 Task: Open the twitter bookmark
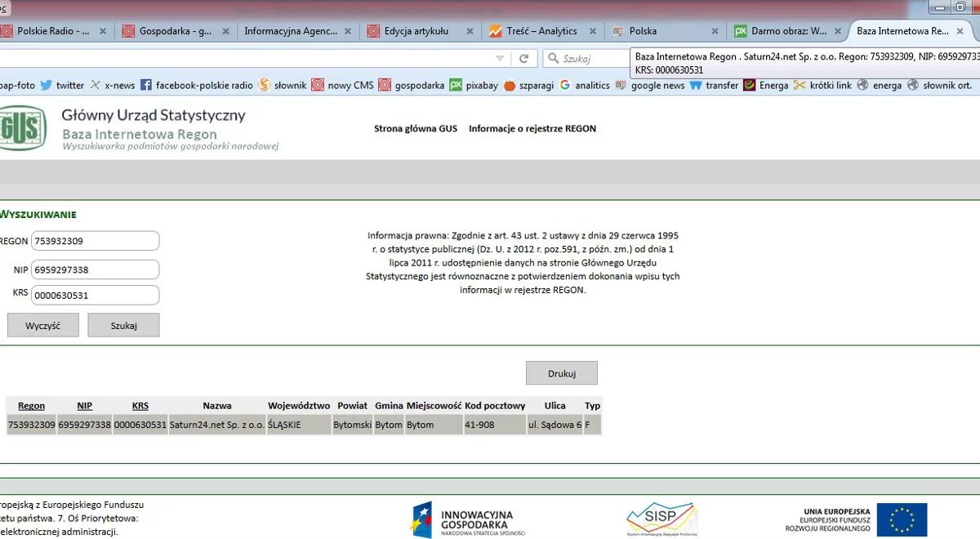click(x=62, y=85)
